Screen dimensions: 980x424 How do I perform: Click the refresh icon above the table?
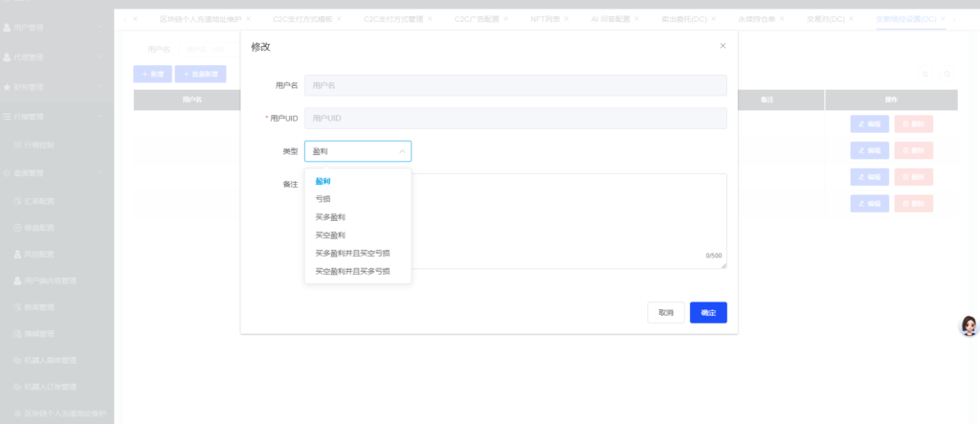click(924, 74)
